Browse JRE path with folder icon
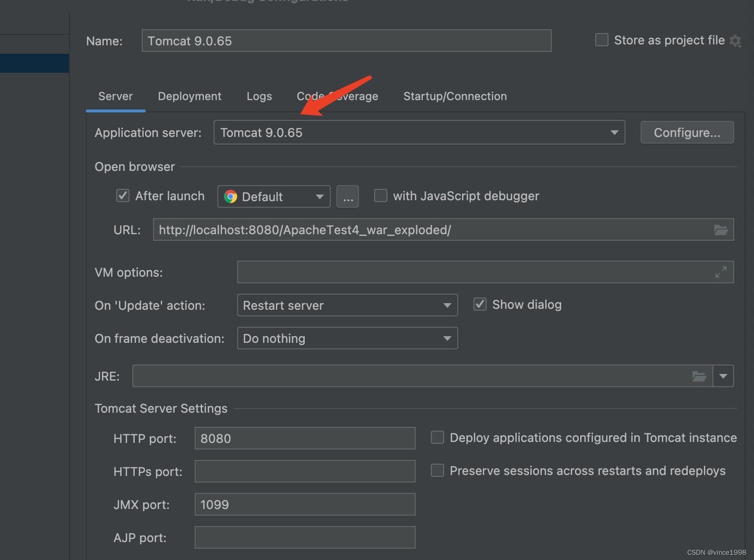The image size is (754, 560). [699, 376]
